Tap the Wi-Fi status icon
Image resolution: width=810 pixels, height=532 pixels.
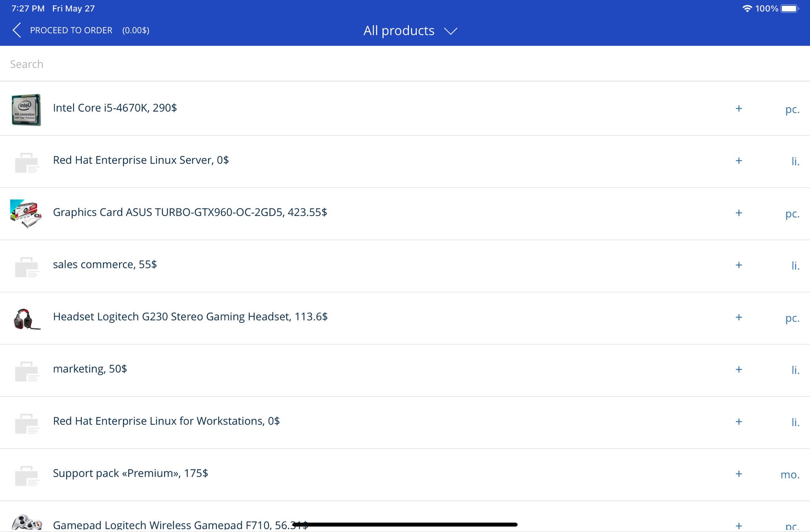pyautogui.click(x=747, y=8)
